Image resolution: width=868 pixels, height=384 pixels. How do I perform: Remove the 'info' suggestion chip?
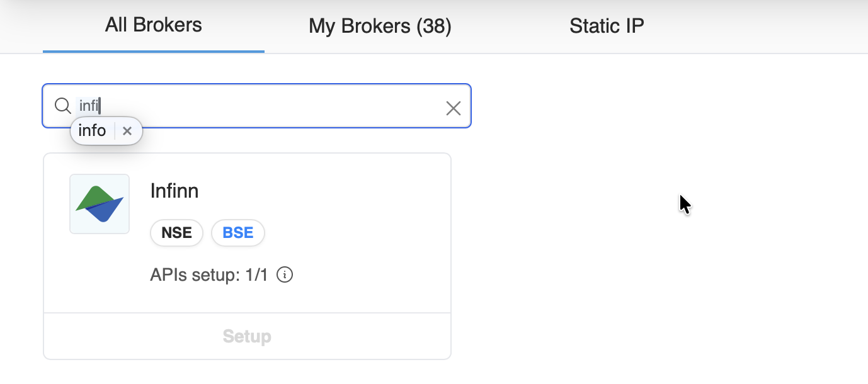coord(127,131)
